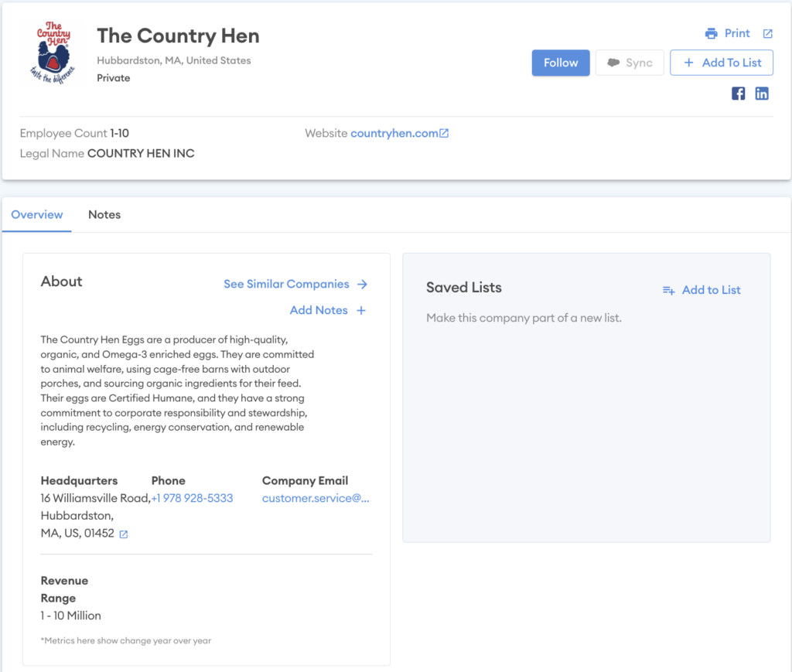This screenshot has height=672, width=792.
Task: Click the arrow next to See Similar Companies
Action: coord(362,285)
